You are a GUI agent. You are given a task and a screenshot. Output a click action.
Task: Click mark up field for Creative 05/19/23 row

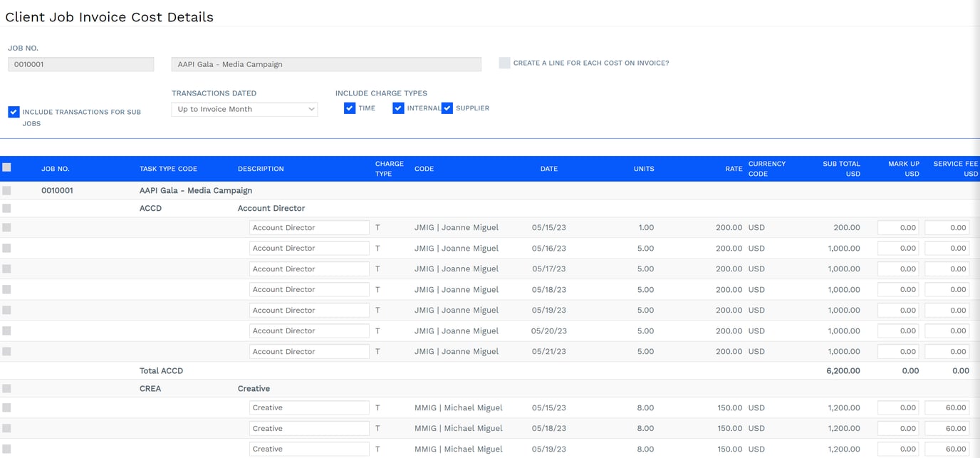click(898, 449)
